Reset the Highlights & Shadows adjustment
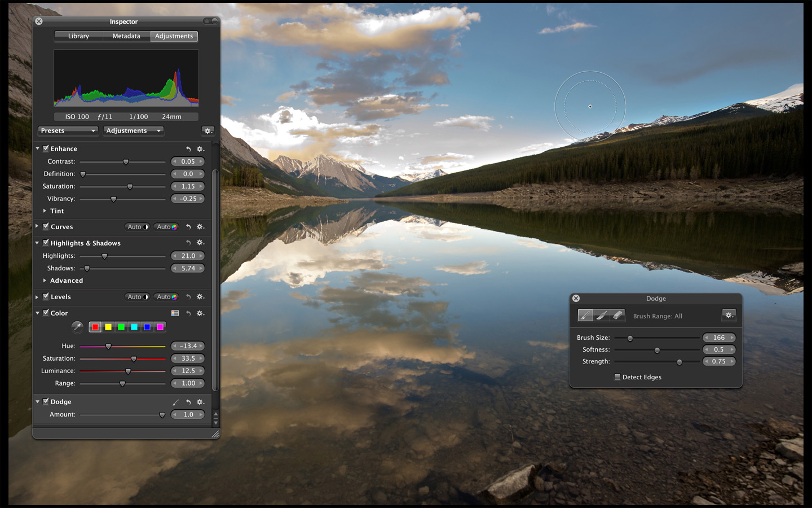 pos(188,243)
